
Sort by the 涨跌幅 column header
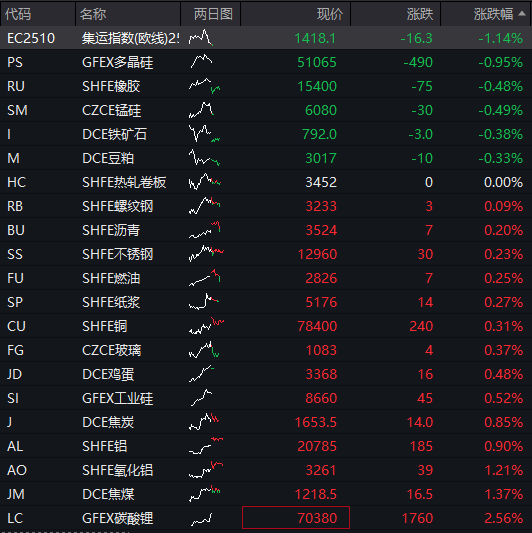point(486,14)
